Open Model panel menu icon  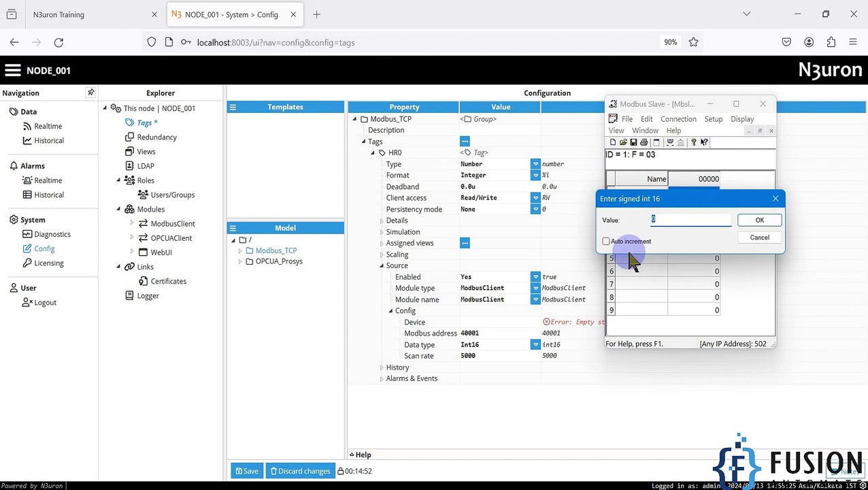[x=233, y=228]
